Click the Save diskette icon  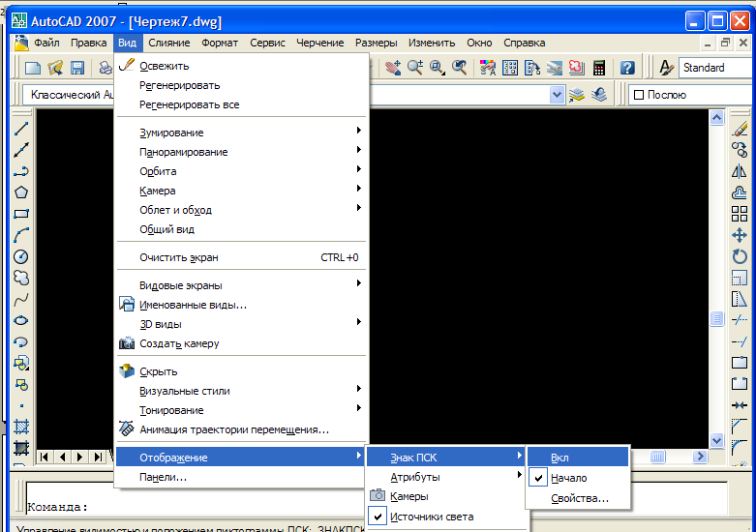coord(77,68)
